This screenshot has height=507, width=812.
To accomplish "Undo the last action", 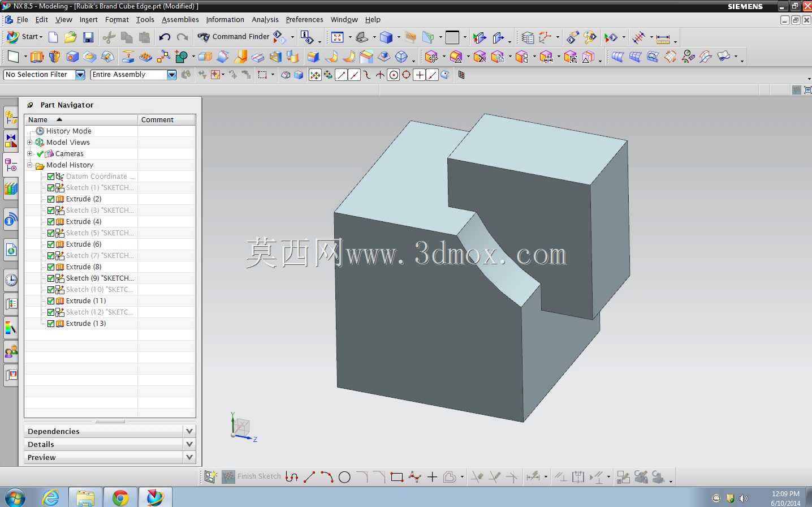I will pos(165,37).
